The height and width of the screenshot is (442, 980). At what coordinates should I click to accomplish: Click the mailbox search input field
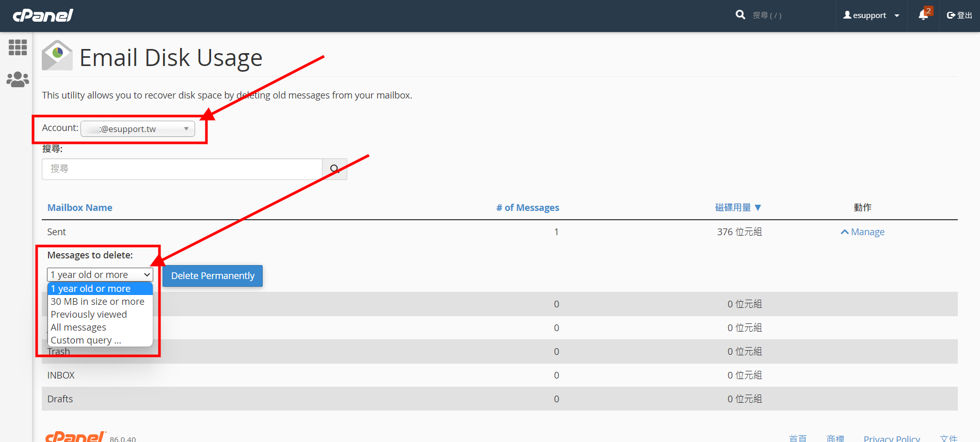point(182,169)
